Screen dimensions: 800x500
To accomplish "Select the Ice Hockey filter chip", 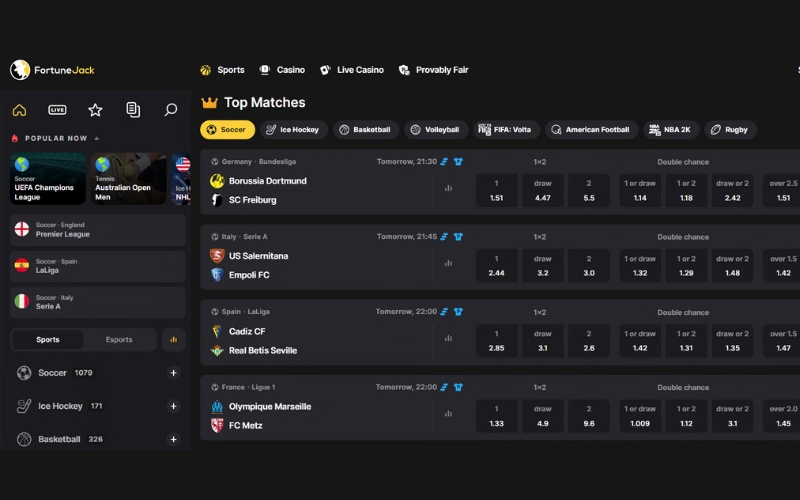I will click(x=294, y=130).
